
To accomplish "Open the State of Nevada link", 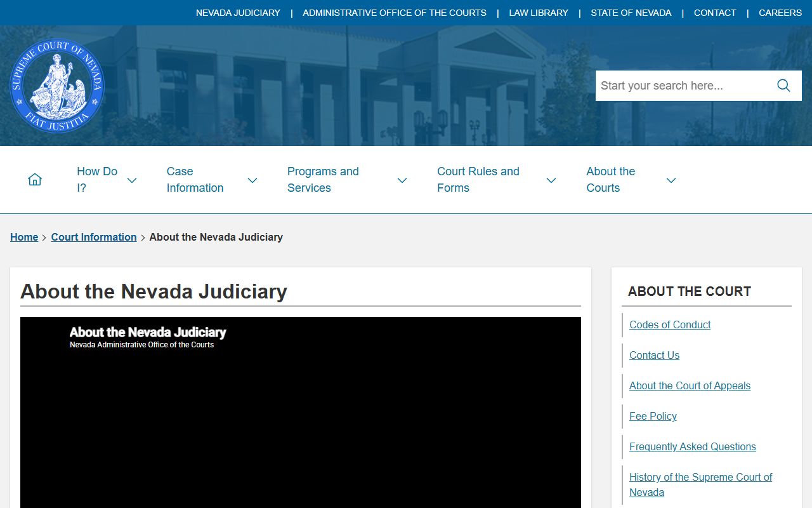I will pyautogui.click(x=631, y=13).
